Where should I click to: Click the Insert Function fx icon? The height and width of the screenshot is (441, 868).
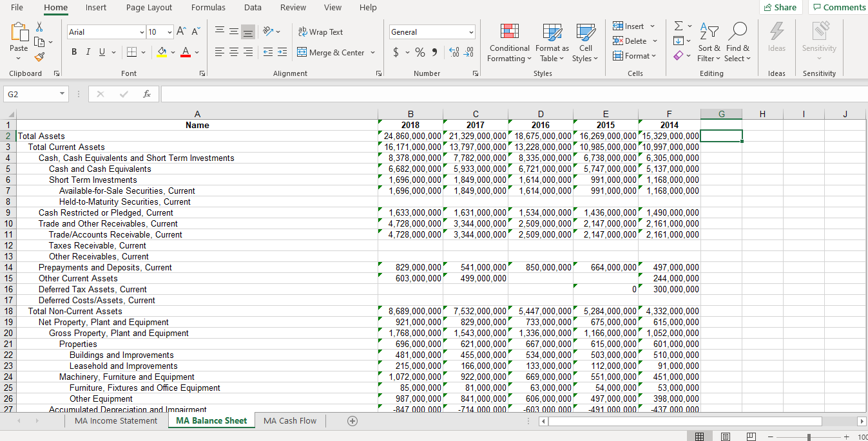147,95
